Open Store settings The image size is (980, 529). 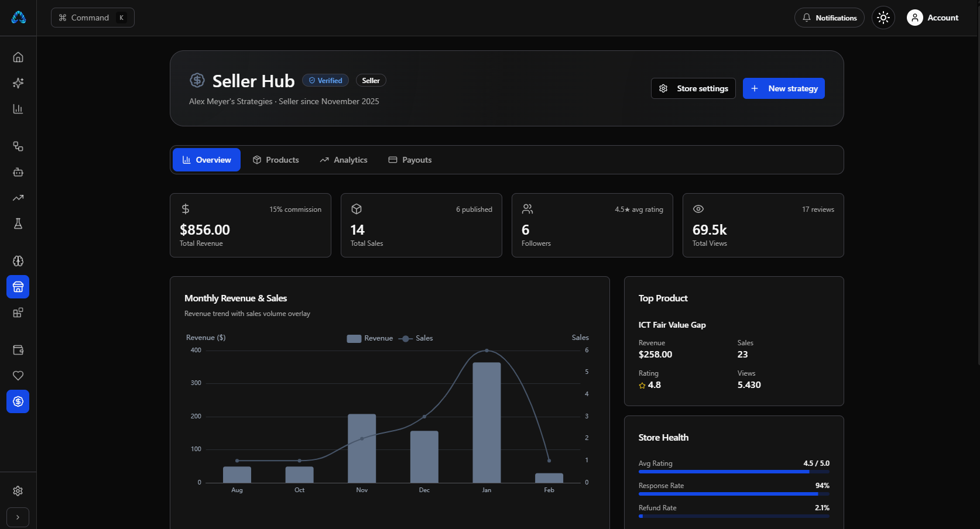click(x=693, y=88)
